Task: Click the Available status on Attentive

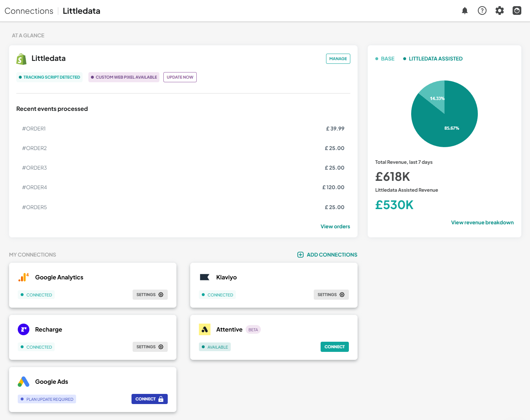Action: pyautogui.click(x=215, y=347)
